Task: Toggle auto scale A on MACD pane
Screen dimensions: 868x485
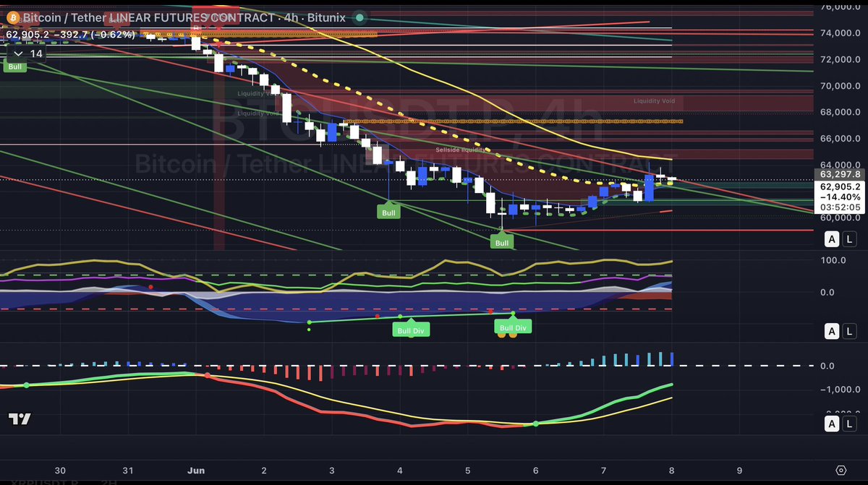Action: point(832,424)
